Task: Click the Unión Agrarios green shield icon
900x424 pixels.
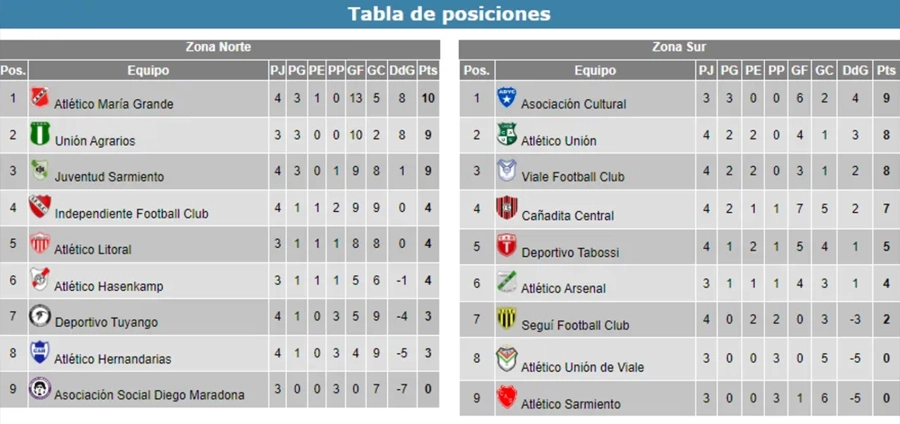Action: (x=40, y=135)
